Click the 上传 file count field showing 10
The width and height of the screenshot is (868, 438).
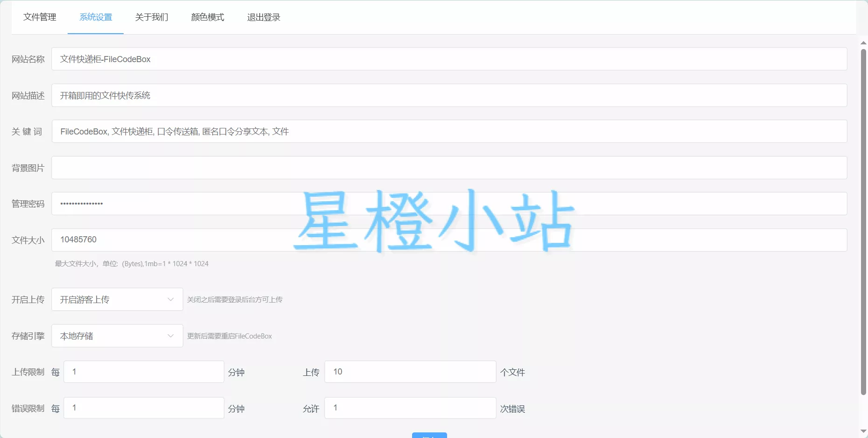pyautogui.click(x=410, y=372)
